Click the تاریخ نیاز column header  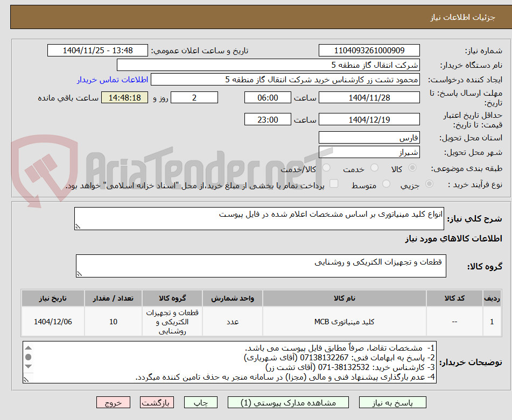click(53, 298)
